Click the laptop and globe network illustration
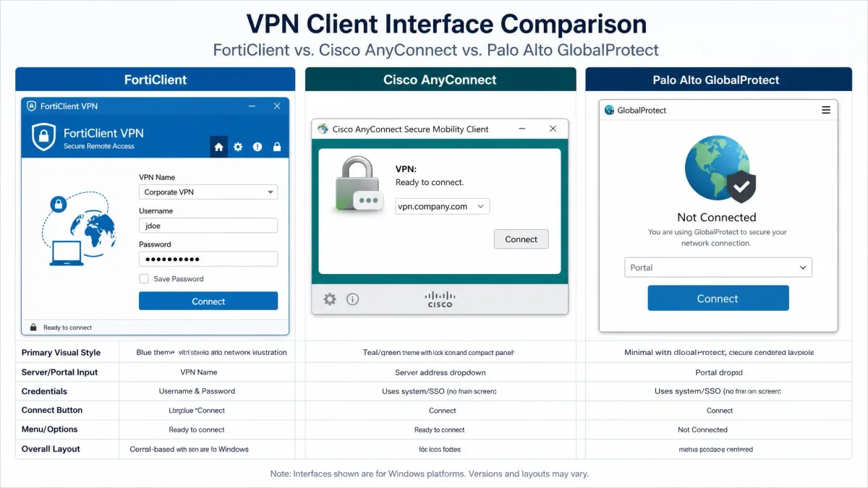The height and width of the screenshot is (488, 868). point(80,230)
